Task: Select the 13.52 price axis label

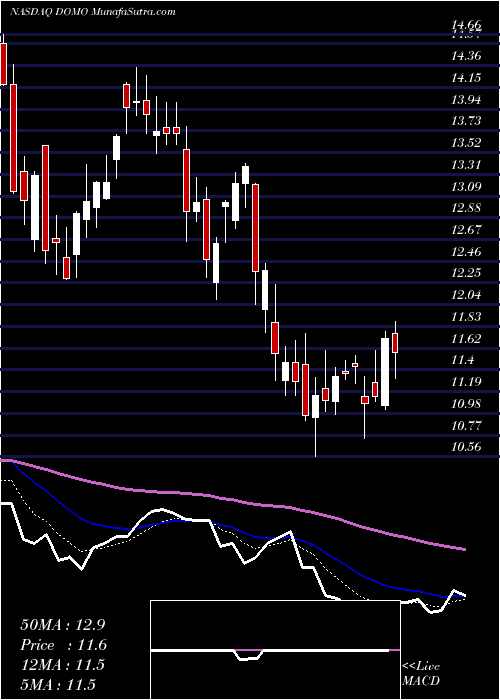Action: (467, 143)
